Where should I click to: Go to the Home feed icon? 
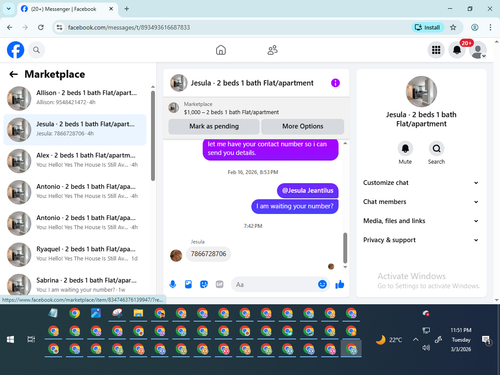[x=221, y=50]
